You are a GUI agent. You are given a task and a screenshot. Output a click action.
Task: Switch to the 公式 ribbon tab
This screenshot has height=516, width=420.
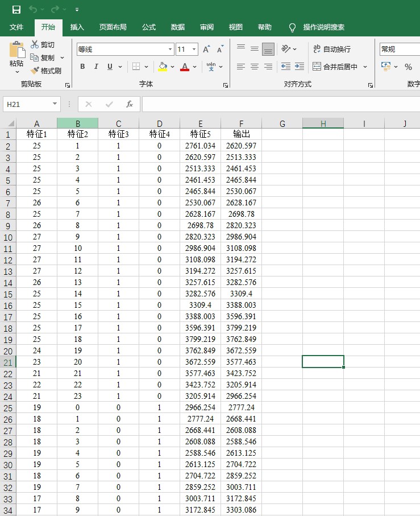(x=148, y=27)
